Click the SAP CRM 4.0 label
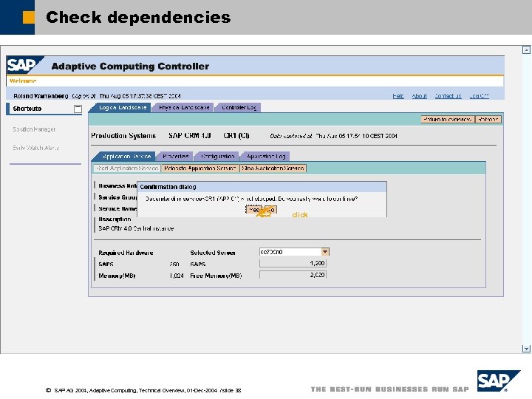Screen dimensions: 532x399 [x=190, y=136]
